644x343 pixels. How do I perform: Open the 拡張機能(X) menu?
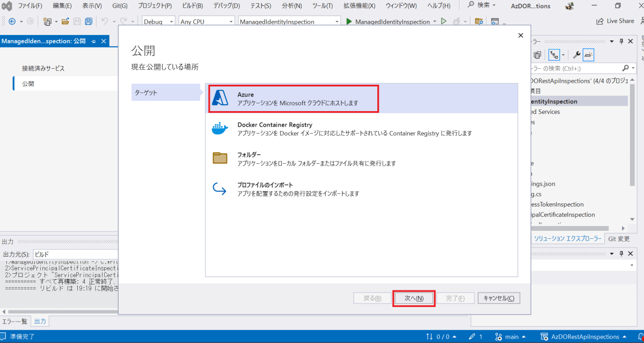coord(359,6)
